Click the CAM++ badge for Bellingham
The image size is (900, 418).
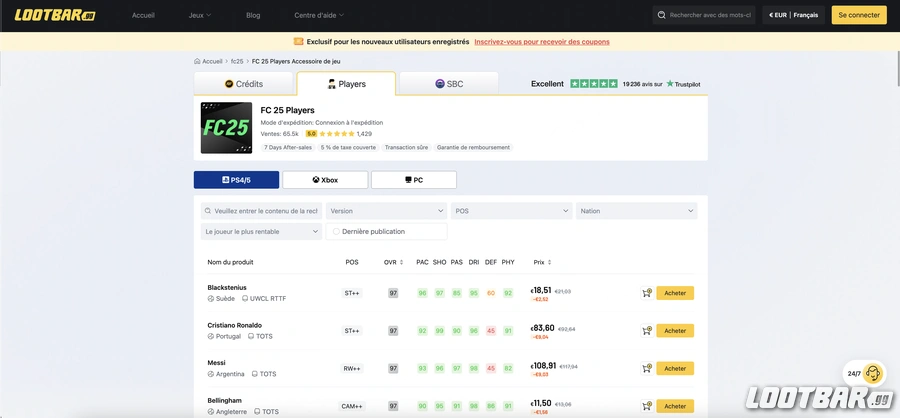tap(351, 406)
